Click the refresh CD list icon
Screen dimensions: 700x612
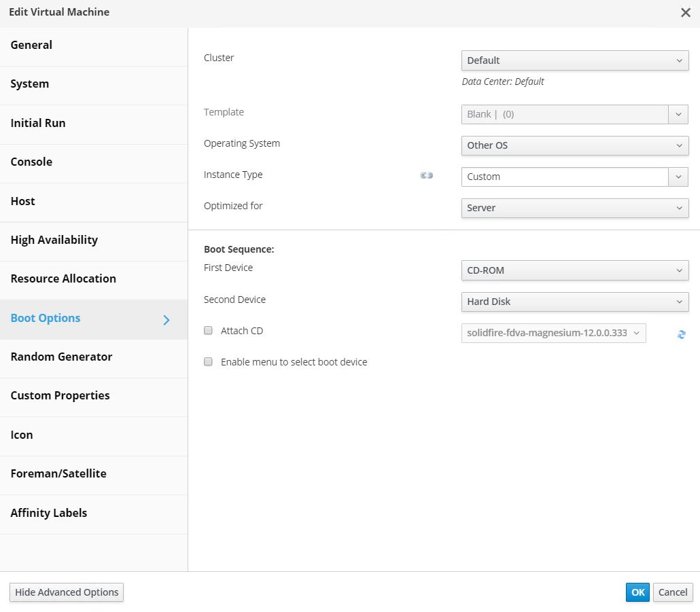682,334
